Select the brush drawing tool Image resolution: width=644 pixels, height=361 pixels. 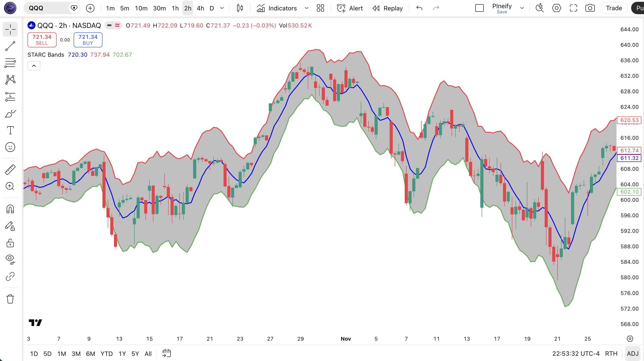[10, 114]
